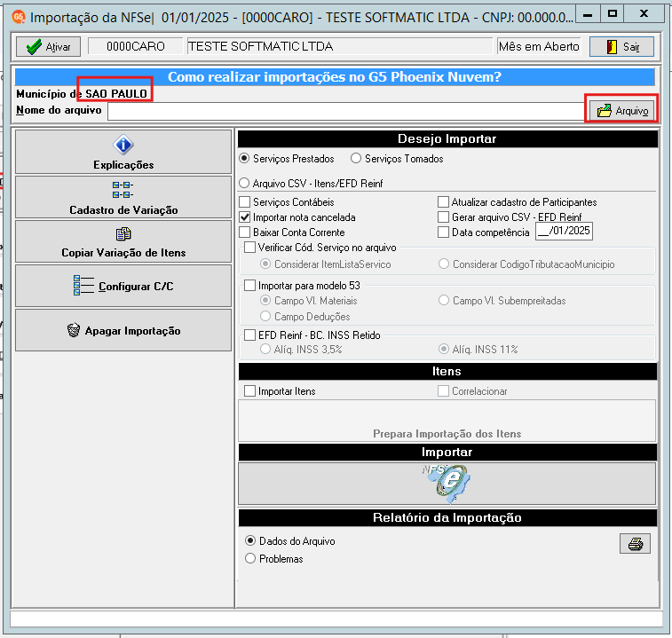The width and height of the screenshot is (672, 638).
Task: Select Problemas report option
Action: pyautogui.click(x=274, y=559)
